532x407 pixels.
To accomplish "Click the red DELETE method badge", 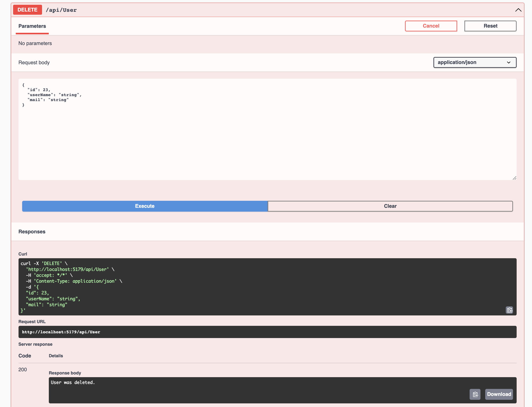I will pos(27,10).
